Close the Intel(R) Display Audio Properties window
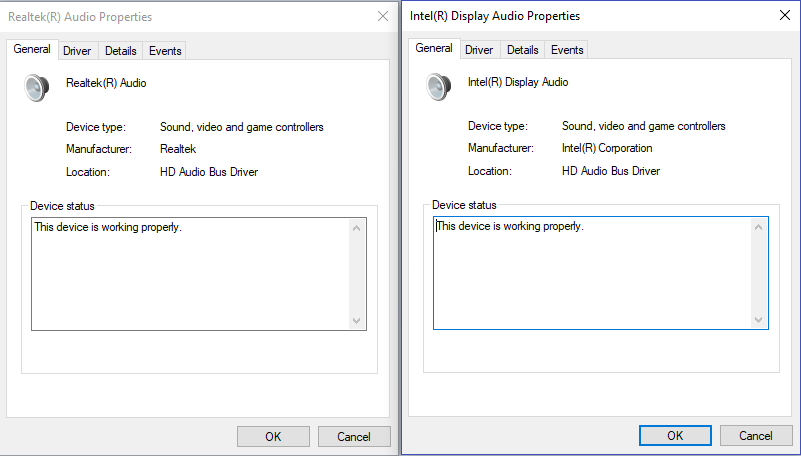The image size is (801, 461). pyautogui.click(x=784, y=16)
